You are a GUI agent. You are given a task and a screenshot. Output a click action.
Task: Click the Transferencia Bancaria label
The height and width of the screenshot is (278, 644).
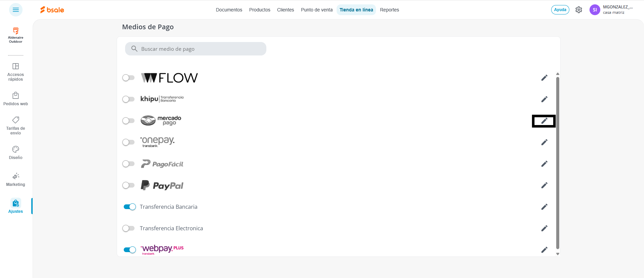(168, 207)
